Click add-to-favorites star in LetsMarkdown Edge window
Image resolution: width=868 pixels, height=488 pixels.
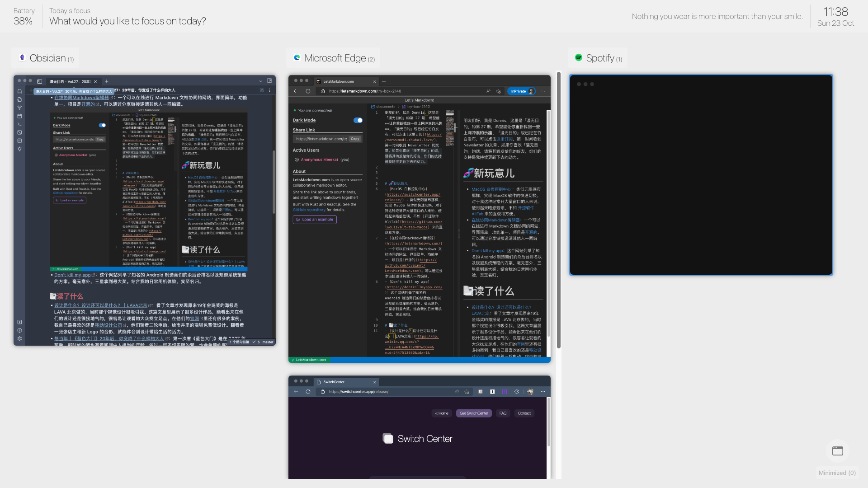pyautogui.click(x=498, y=91)
